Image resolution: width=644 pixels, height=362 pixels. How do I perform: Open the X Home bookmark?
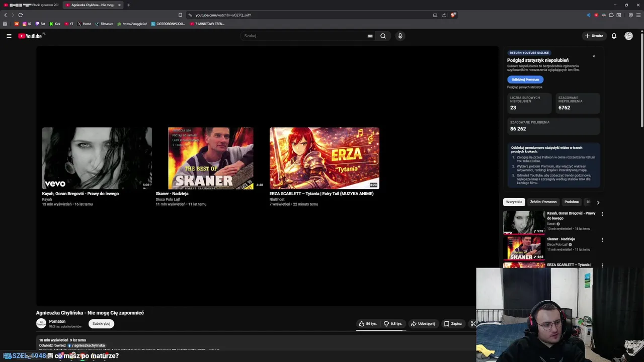click(x=85, y=24)
